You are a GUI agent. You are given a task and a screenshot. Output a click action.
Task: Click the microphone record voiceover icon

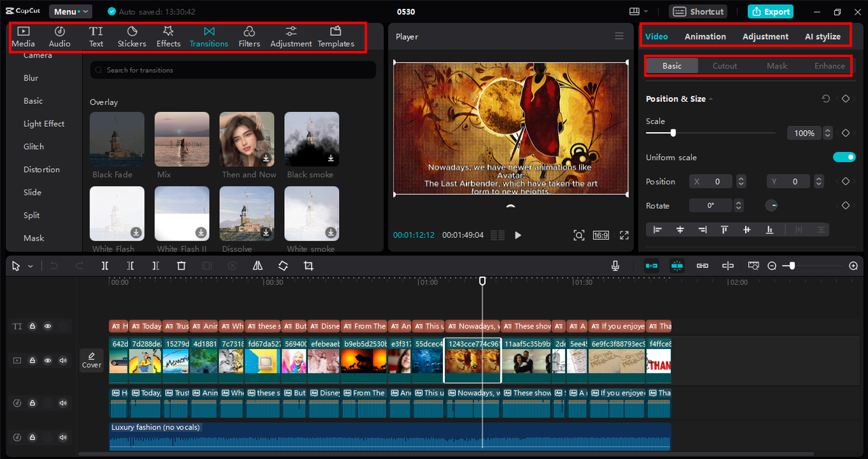[x=615, y=266]
